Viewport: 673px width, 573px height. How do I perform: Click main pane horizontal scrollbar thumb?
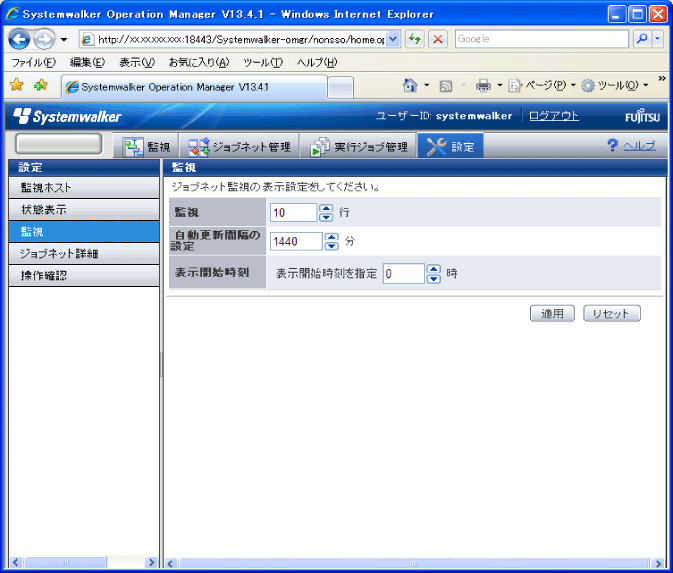414,563
